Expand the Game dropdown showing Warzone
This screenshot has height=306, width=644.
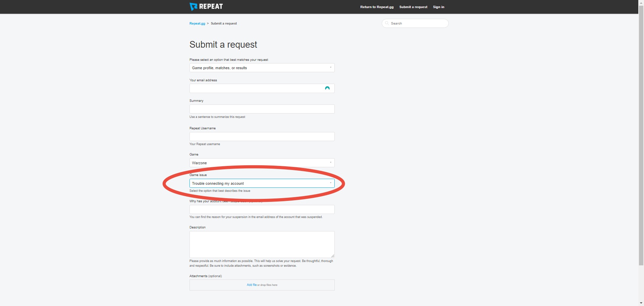pos(262,163)
